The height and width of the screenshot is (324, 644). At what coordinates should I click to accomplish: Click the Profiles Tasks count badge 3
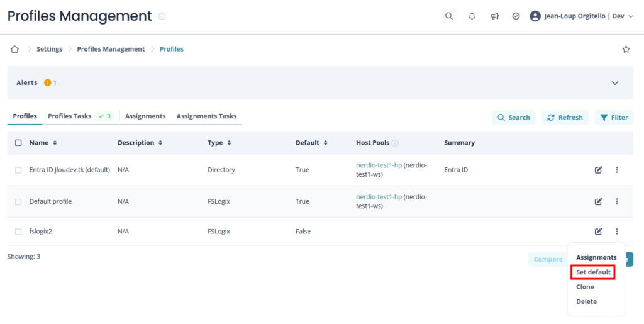pyautogui.click(x=105, y=116)
